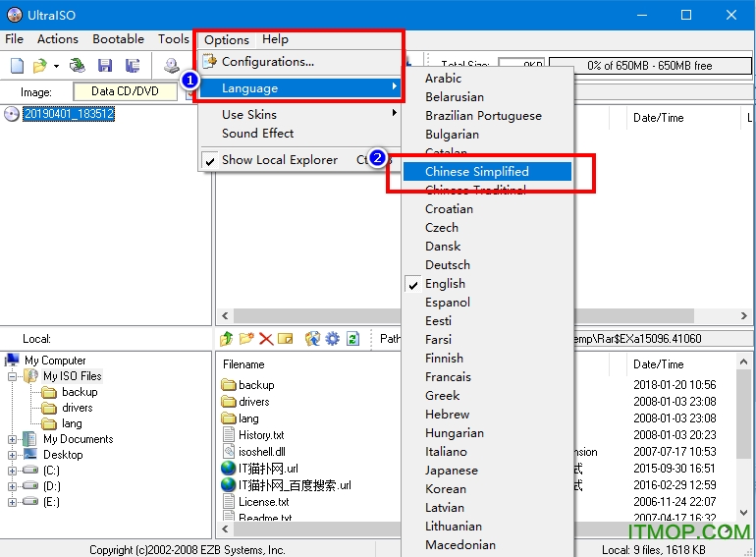
Task: Click the Data CD/DVD image type field
Action: click(125, 91)
